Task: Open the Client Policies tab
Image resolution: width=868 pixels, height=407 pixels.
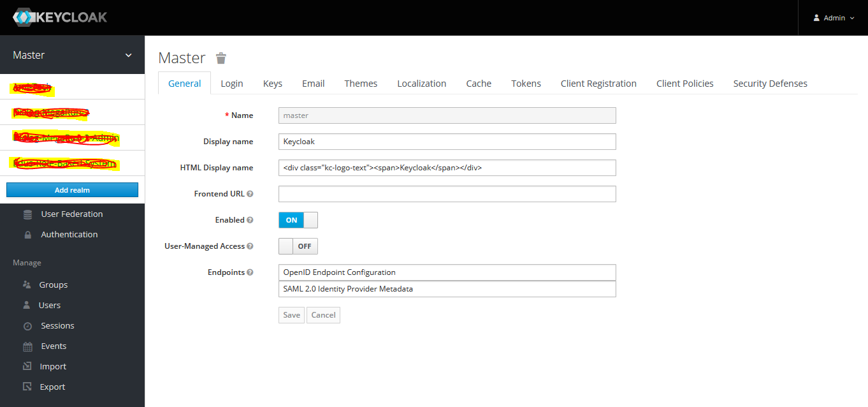Action: click(685, 83)
